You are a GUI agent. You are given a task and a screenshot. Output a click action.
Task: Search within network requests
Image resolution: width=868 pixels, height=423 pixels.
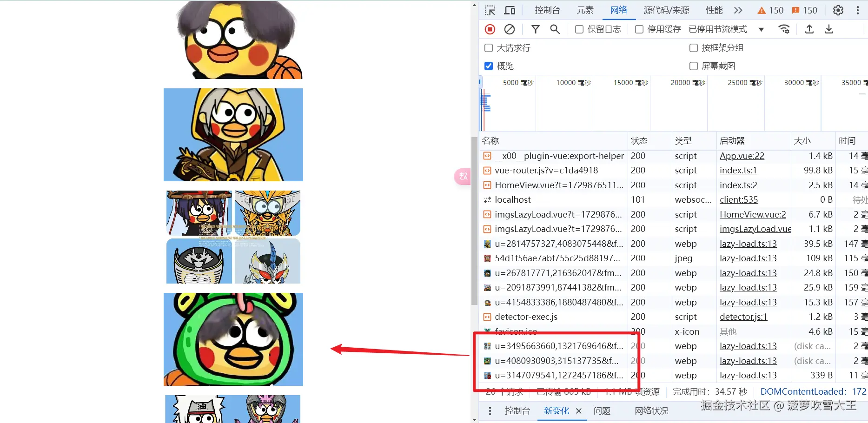pyautogui.click(x=555, y=29)
